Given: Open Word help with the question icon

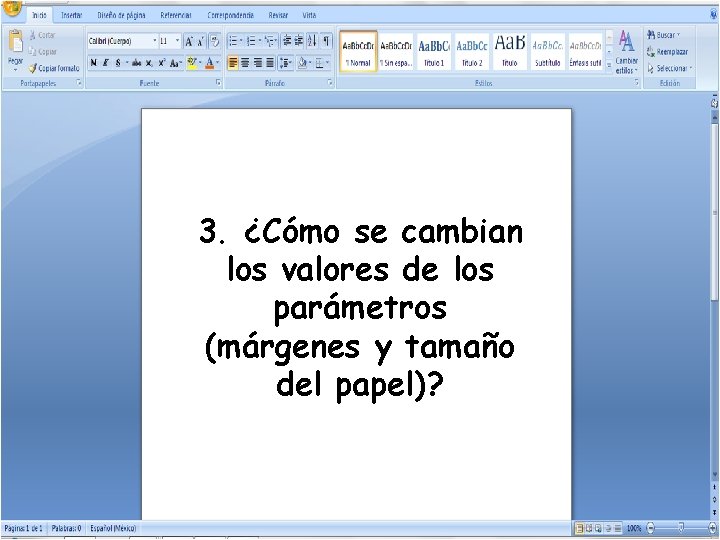Looking at the screenshot, I should [713, 15].
